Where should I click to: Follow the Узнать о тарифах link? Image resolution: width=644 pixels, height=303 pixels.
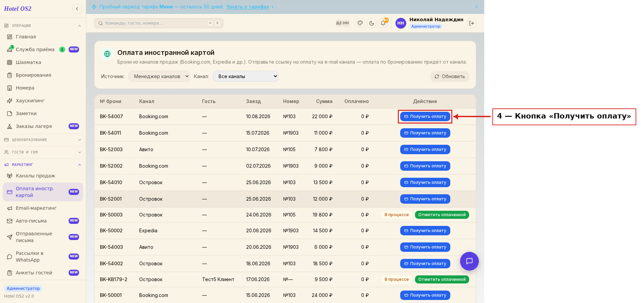[248, 7]
